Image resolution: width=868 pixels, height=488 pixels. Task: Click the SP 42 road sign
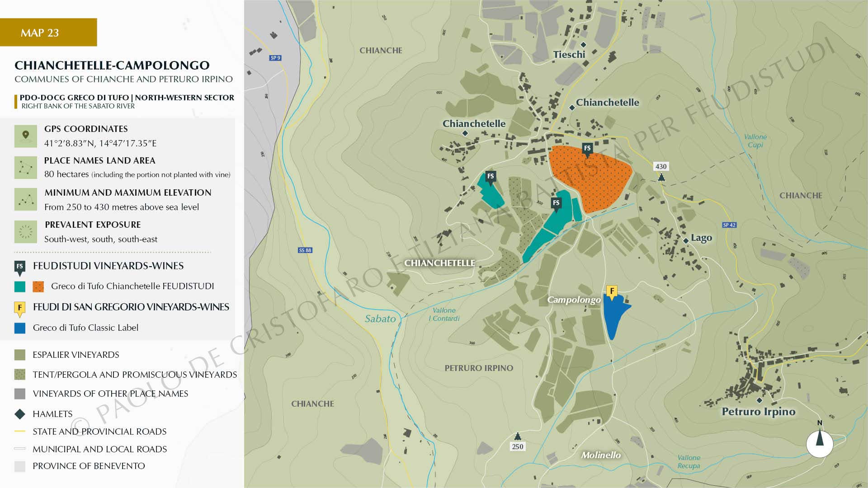(729, 225)
